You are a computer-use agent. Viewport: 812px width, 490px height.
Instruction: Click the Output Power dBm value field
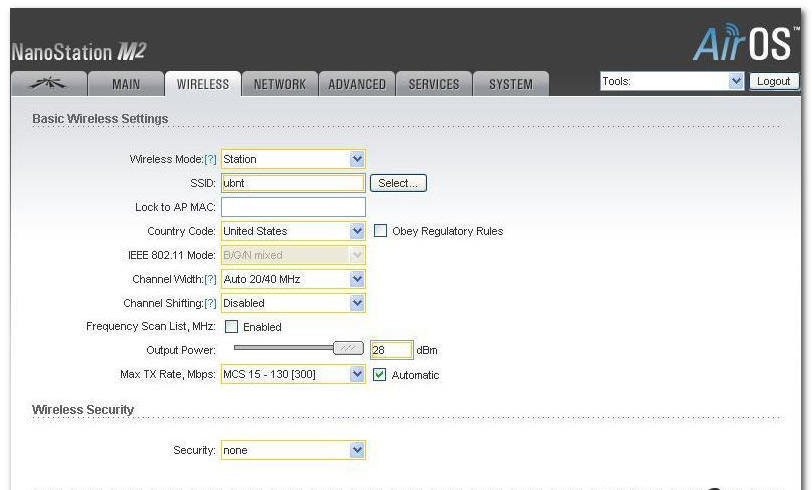392,350
